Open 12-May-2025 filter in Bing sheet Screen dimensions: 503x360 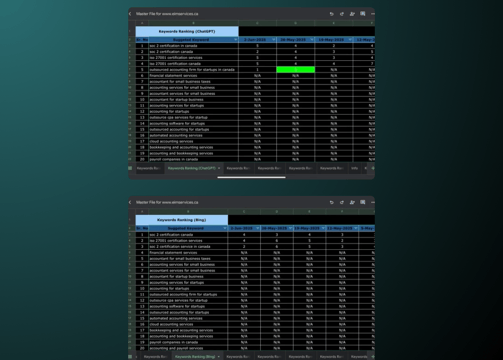click(x=356, y=228)
